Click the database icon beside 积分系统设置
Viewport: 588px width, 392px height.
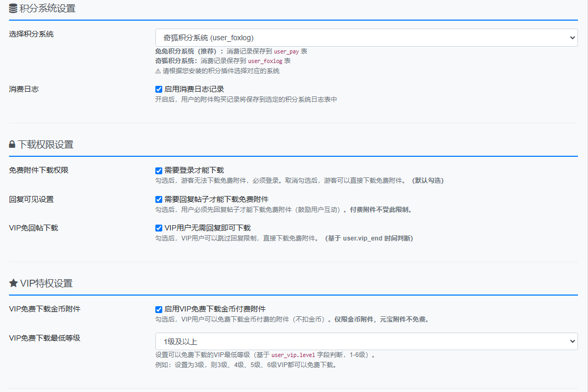(x=13, y=8)
